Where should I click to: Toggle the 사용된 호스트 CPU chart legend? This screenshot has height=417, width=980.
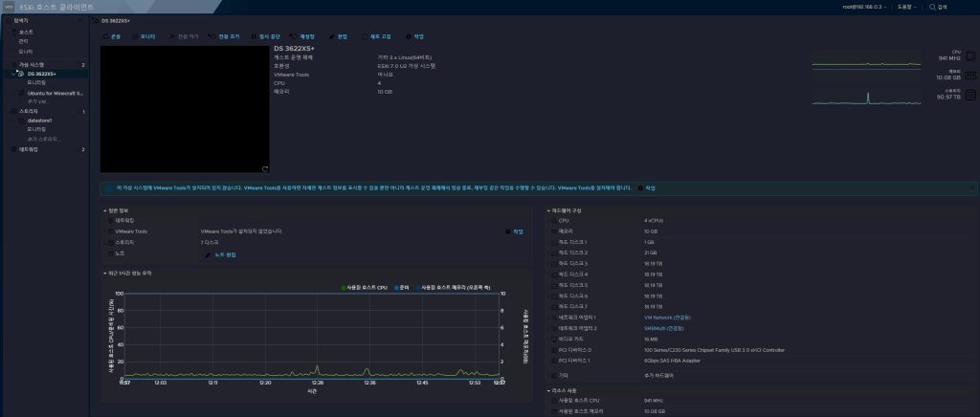point(366,287)
